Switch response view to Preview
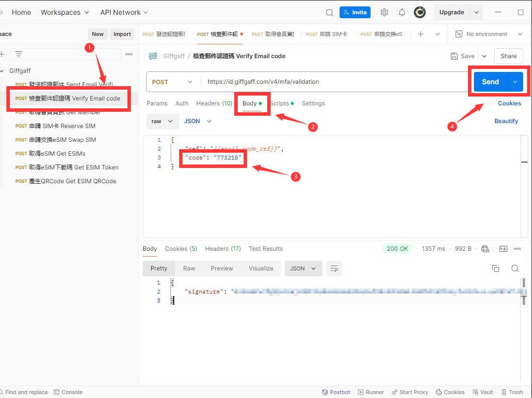532x398 pixels. click(x=221, y=268)
